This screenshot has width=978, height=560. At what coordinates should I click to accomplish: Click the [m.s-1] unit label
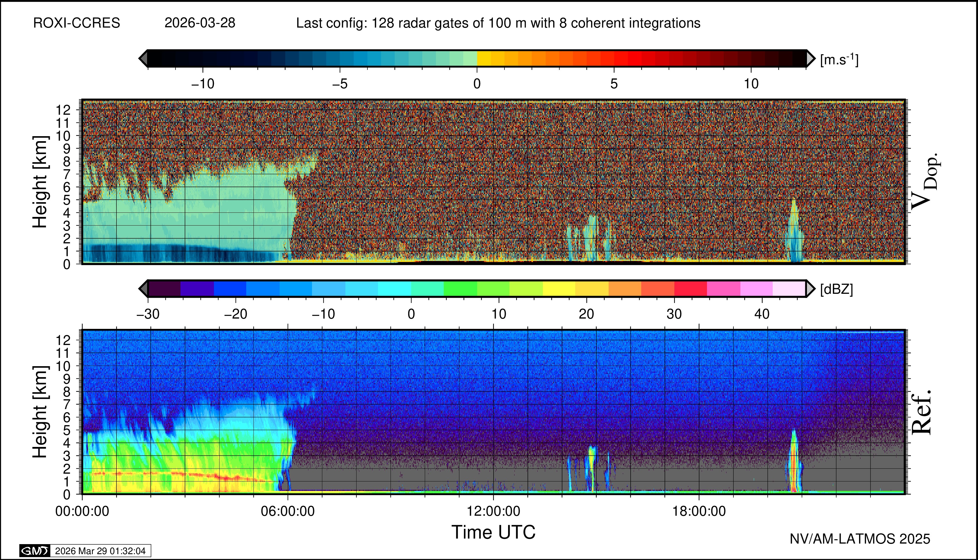pyautogui.click(x=839, y=60)
